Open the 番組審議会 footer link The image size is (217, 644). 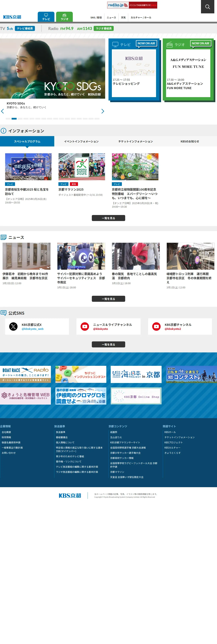[x=62, y=438]
